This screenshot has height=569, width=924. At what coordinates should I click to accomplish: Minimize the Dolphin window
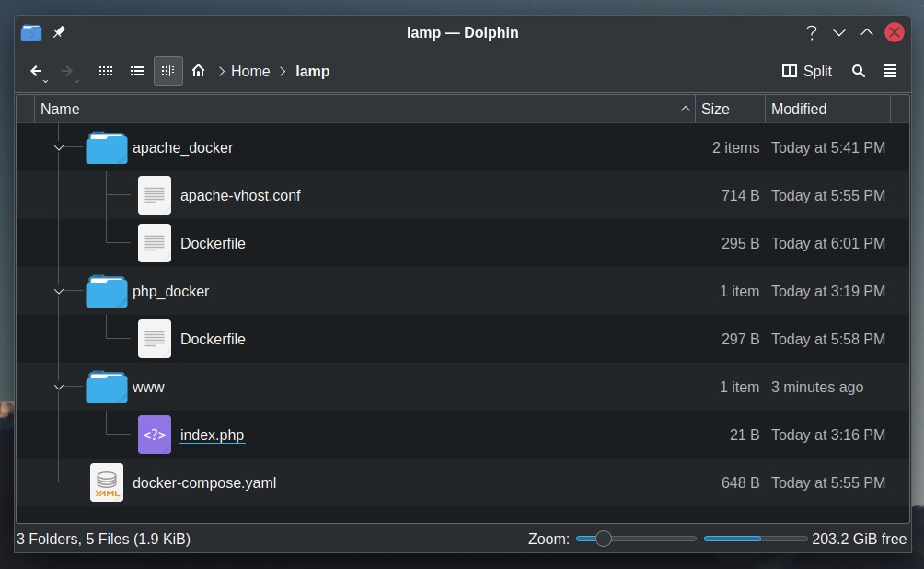point(839,32)
